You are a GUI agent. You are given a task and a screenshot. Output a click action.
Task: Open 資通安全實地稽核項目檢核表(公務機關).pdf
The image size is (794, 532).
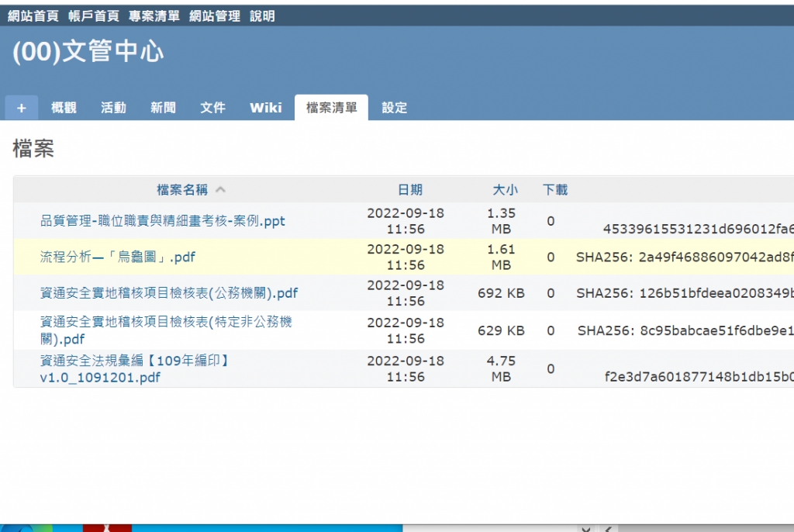[169, 293]
